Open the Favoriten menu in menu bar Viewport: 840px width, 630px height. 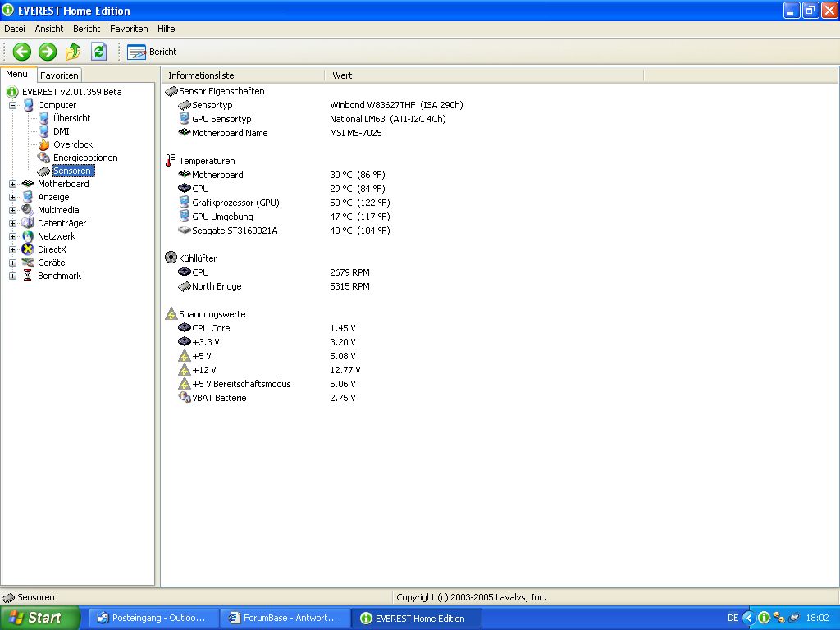[129, 29]
